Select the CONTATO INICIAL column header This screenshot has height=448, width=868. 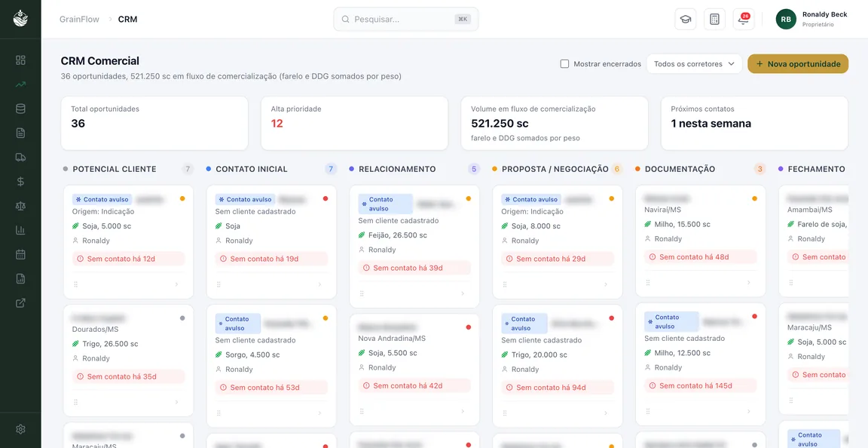252,169
